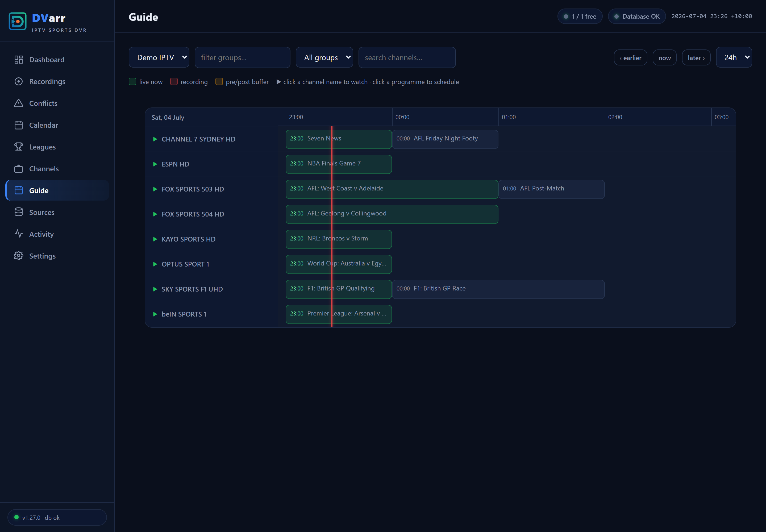Image resolution: width=766 pixels, height=532 pixels.
Task: Open the All groups dropdown
Action: (324, 57)
